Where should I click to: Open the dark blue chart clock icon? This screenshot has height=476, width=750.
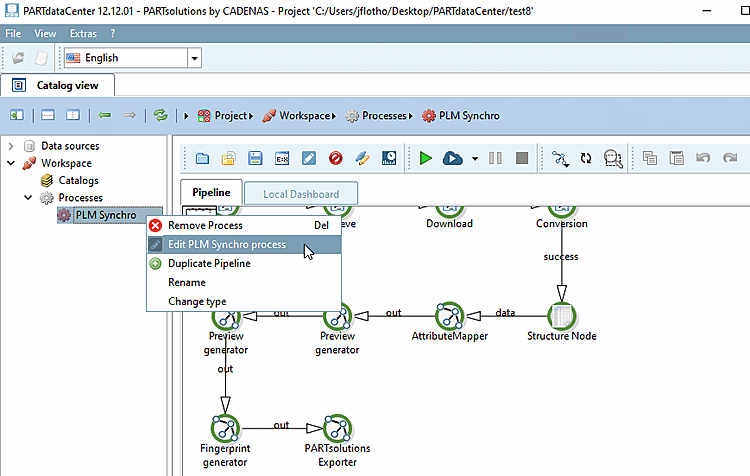389,158
